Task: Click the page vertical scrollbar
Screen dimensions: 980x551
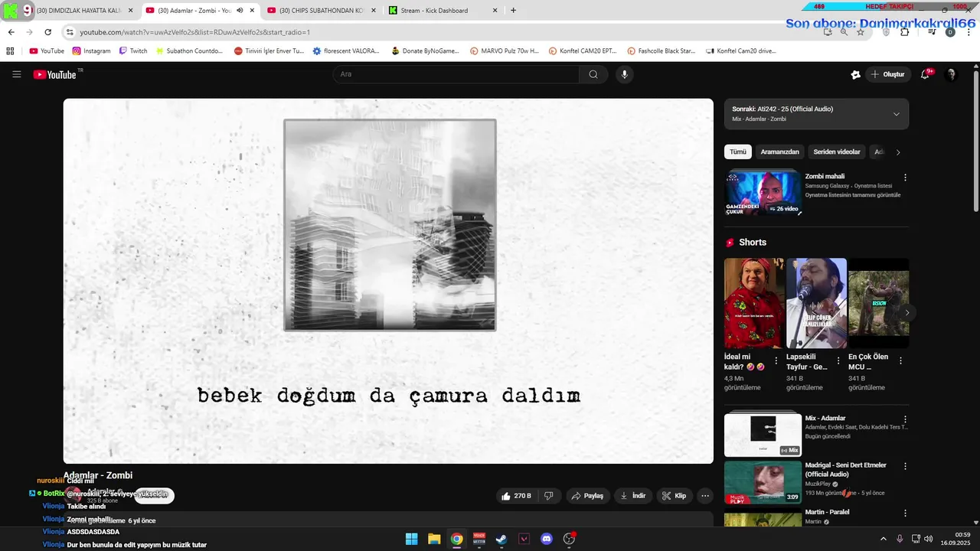Action: 975,142
